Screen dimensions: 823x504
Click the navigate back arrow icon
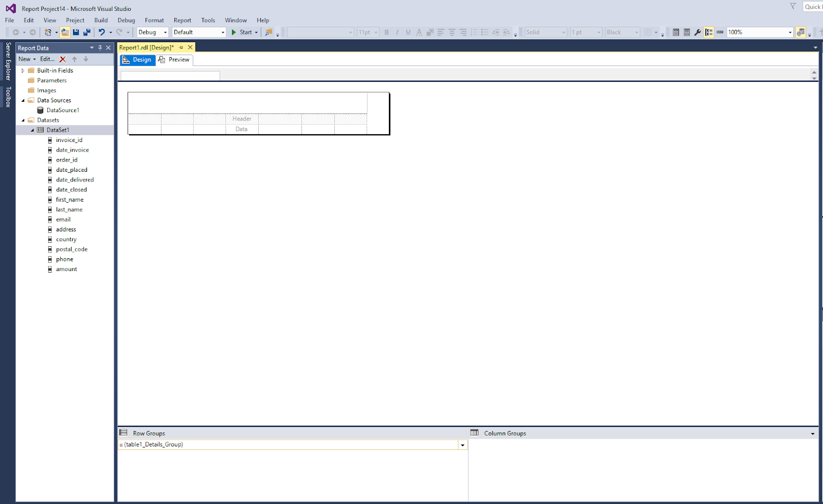coord(16,32)
